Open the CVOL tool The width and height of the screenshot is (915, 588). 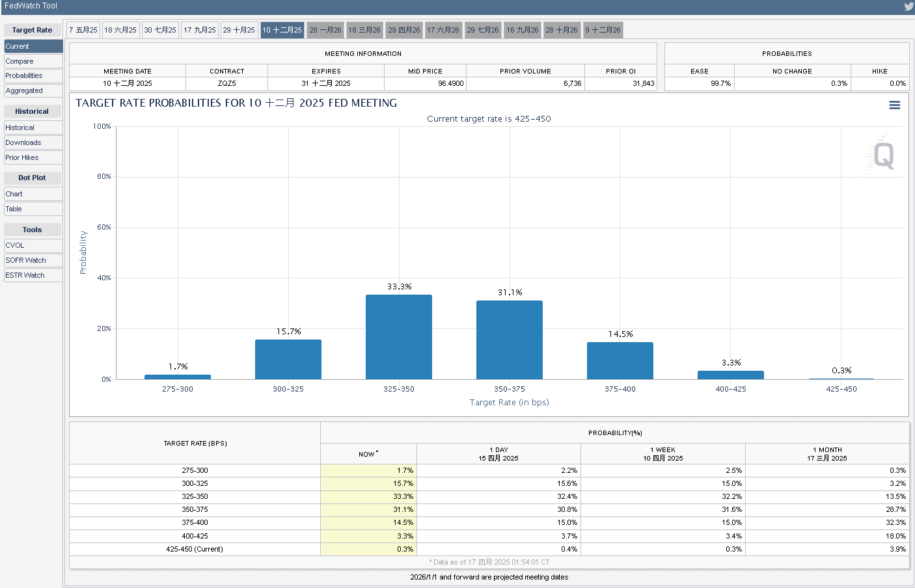coord(33,245)
